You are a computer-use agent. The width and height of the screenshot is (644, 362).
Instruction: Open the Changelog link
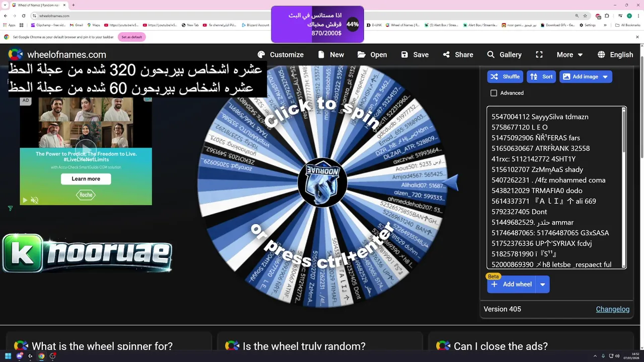613,309
